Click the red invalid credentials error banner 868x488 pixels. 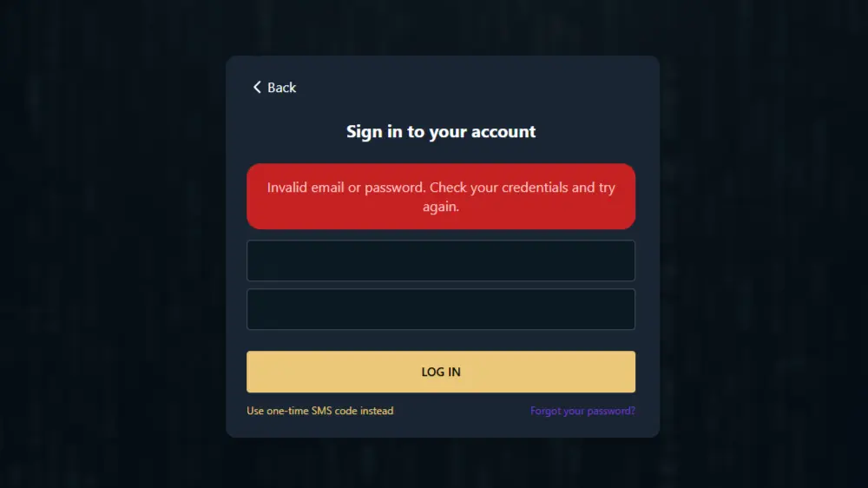pyautogui.click(x=441, y=196)
